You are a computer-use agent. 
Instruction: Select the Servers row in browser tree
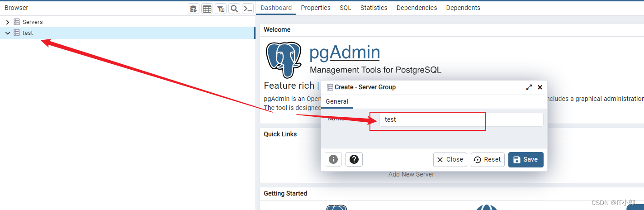coord(128,22)
